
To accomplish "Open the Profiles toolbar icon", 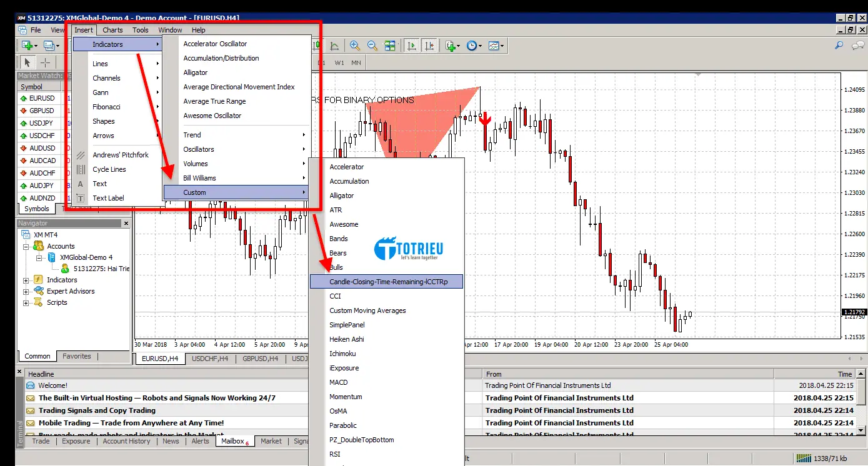I will tap(49, 46).
